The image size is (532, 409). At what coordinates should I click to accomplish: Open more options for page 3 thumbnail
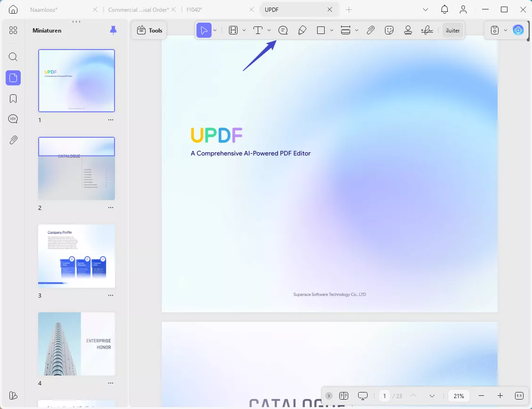[x=111, y=295]
